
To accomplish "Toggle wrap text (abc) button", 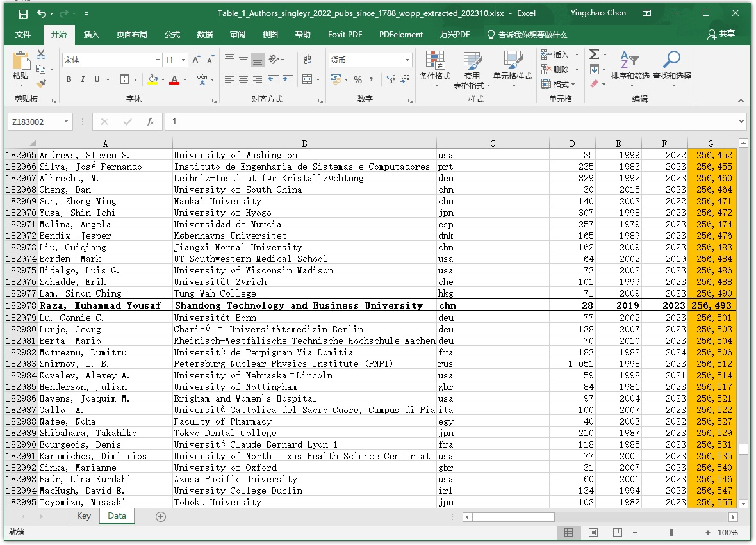I will pyautogui.click(x=308, y=60).
